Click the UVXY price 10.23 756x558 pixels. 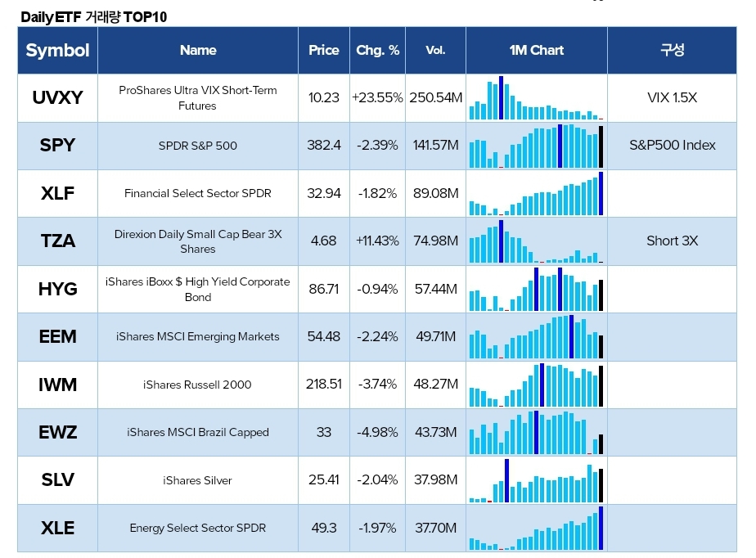[x=323, y=98]
